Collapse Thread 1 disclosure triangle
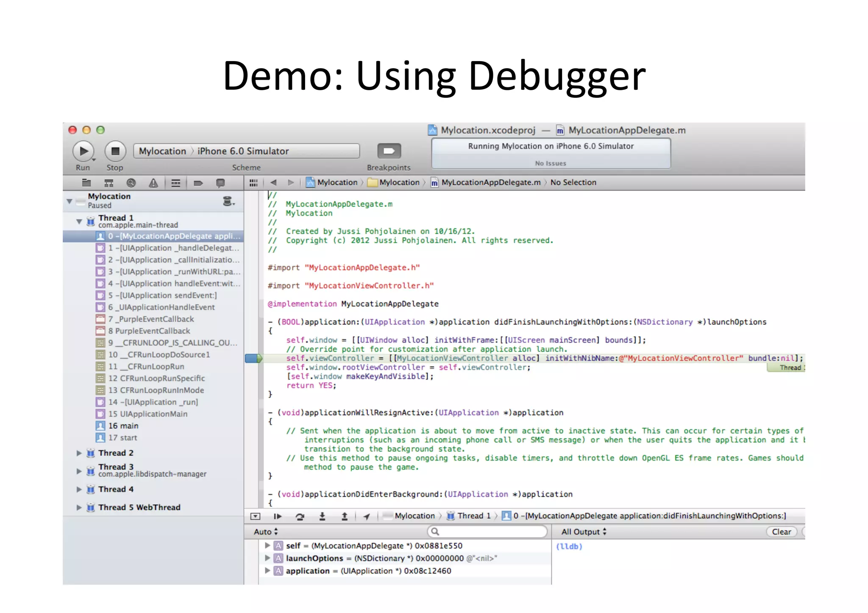868x613 pixels. pos(79,222)
